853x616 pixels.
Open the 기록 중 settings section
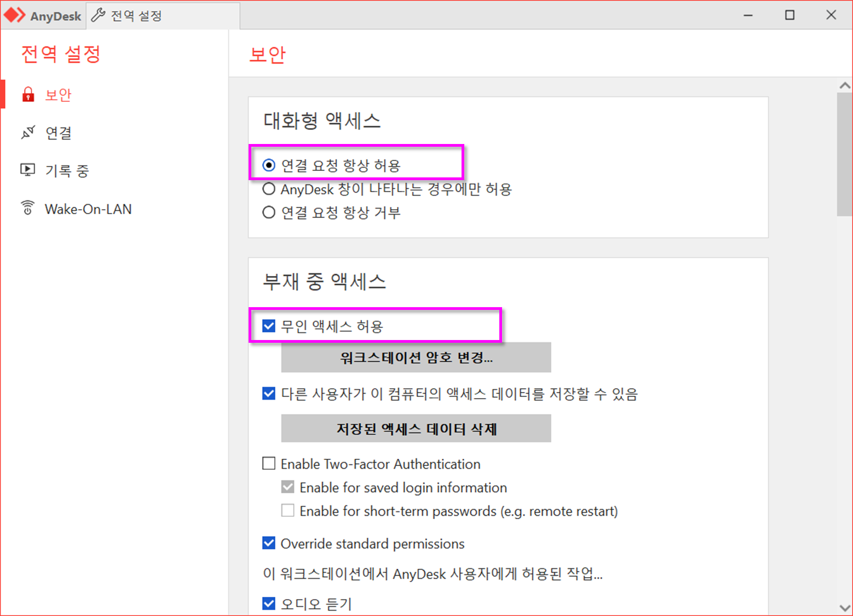[x=114, y=170]
